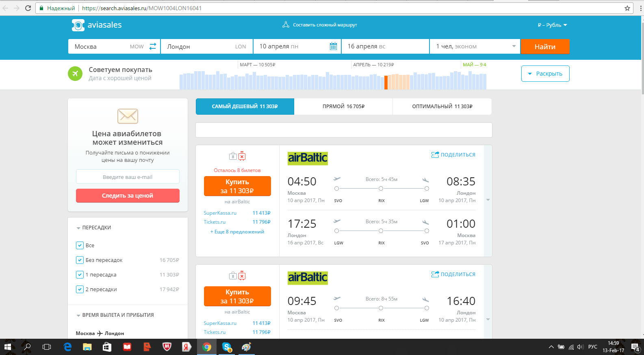
Task: Expand second ticket details arrow
Action: (x=488, y=320)
